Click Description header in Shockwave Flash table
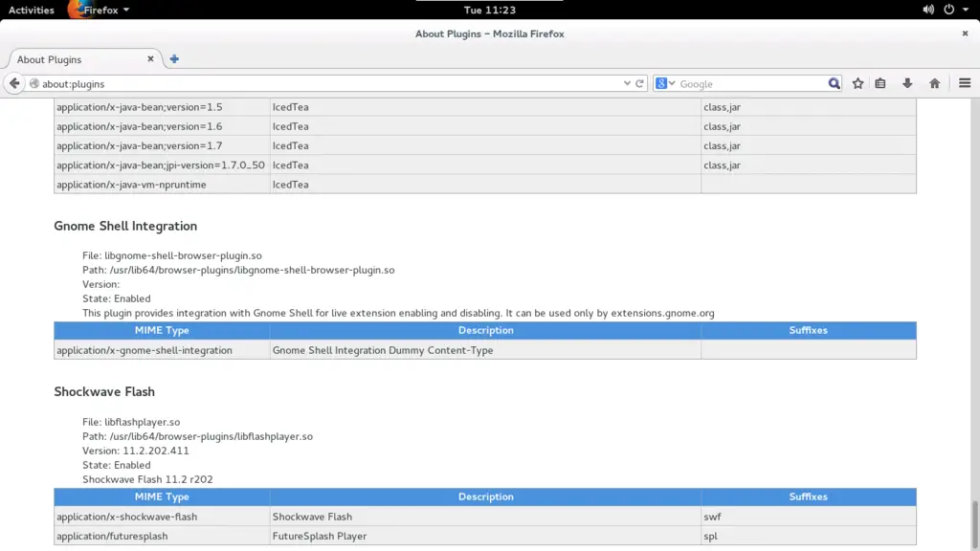Viewport: 980px width, 551px height. point(485,496)
